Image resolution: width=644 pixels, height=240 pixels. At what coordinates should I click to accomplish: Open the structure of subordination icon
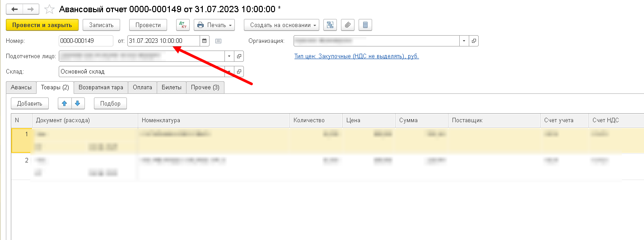[x=330, y=25]
